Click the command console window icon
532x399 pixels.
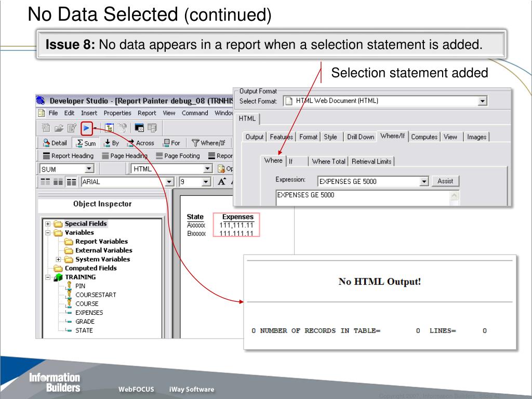click(139, 128)
